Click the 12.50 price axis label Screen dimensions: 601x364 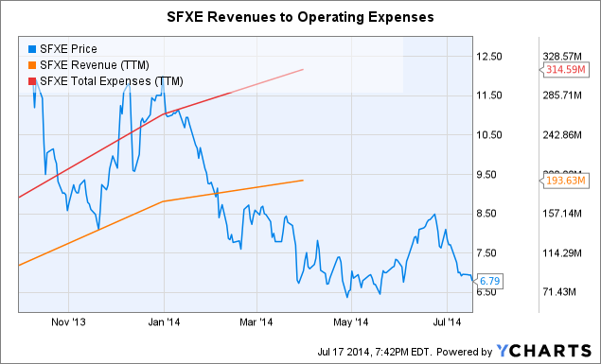coord(488,57)
